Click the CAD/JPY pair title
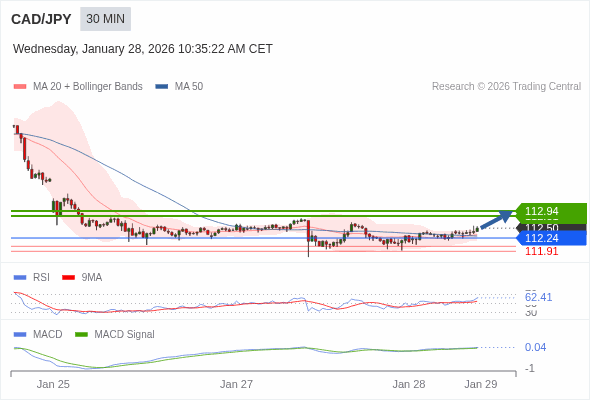Screen dimensions: 590x400 pos(41,19)
